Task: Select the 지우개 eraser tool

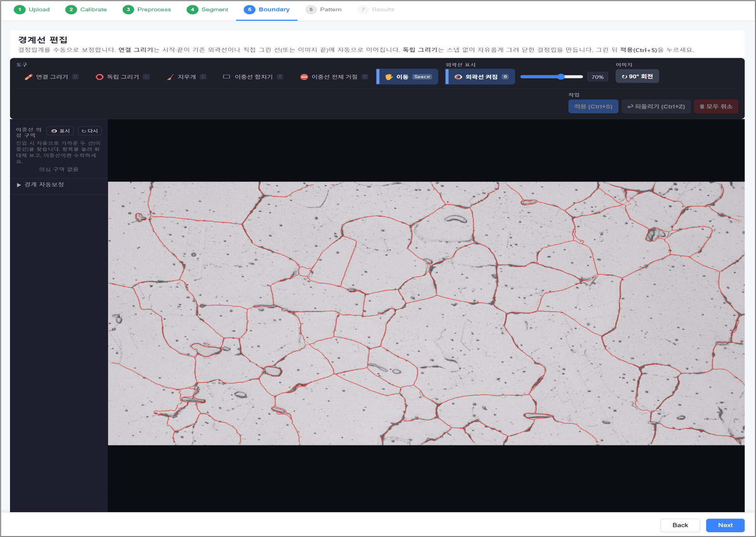Action: click(x=186, y=77)
